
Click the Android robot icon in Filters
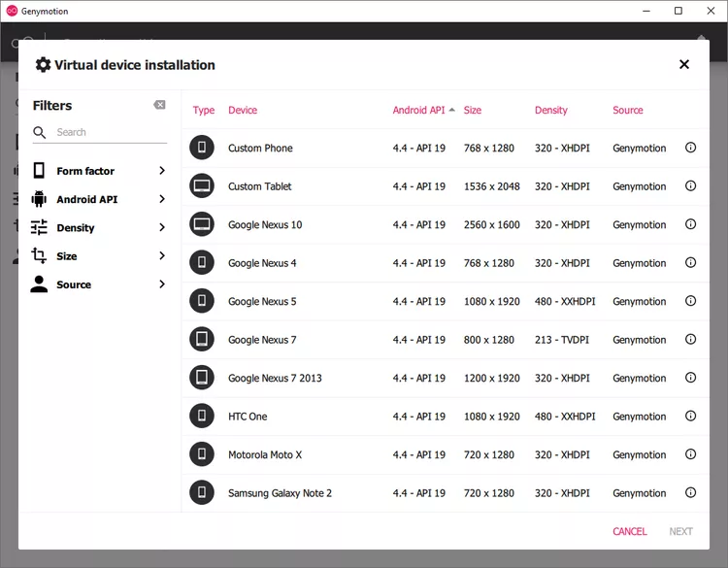tap(39, 199)
